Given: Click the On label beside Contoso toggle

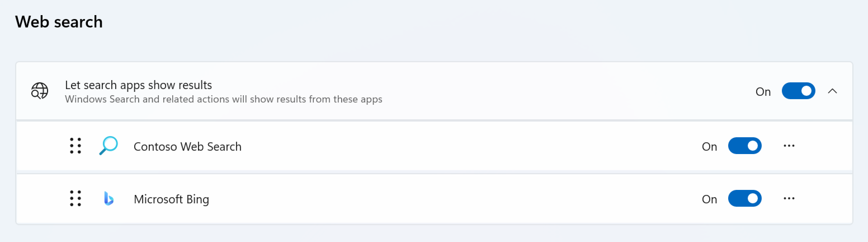Looking at the screenshot, I should tap(709, 146).
